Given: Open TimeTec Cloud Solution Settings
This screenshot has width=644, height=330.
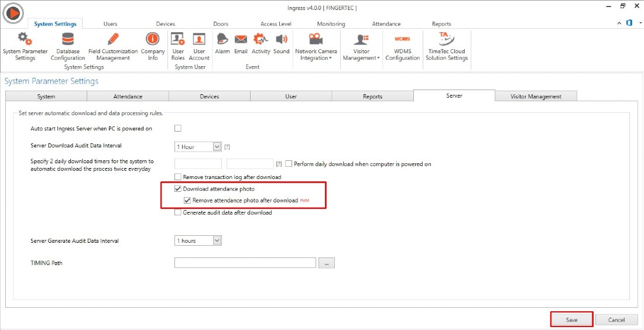Looking at the screenshot, I should [x=447, y=46].
